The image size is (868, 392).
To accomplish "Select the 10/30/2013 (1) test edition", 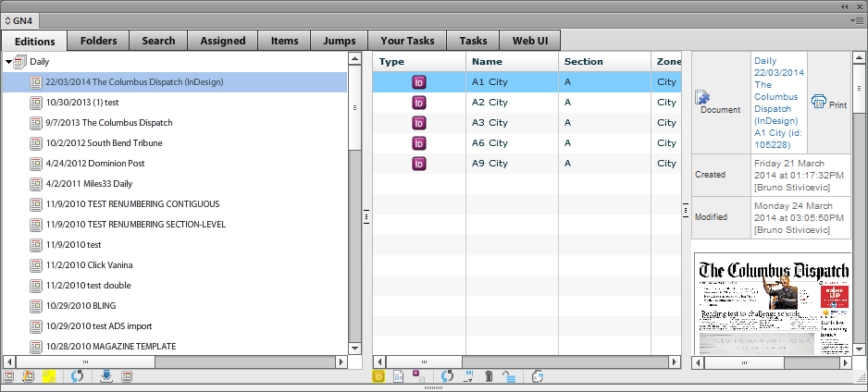I will click(174, 103).
